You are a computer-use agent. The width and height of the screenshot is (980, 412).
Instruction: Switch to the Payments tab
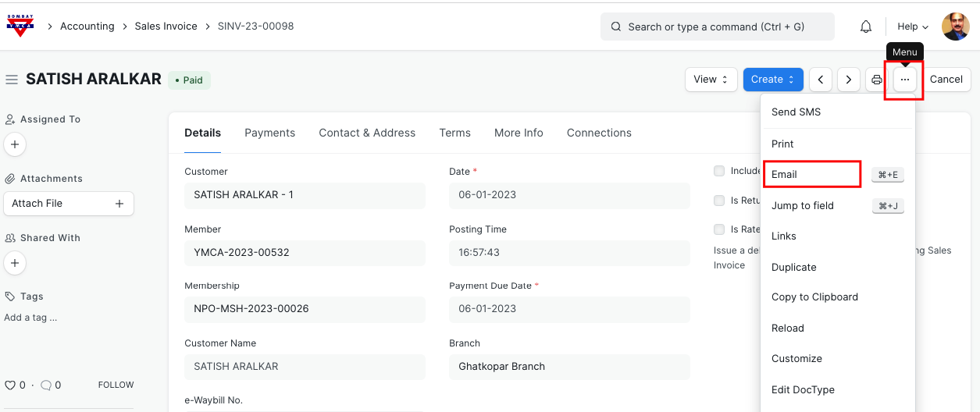269,133
